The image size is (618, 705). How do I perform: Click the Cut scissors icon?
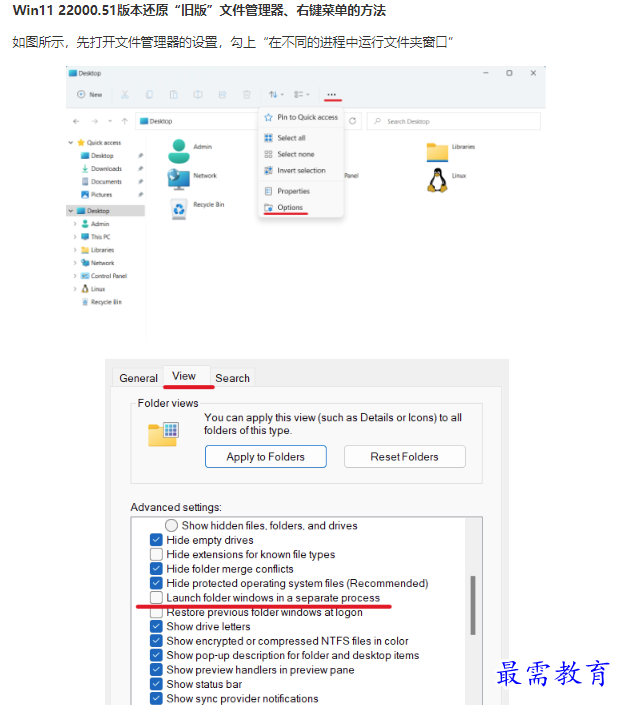(x=124, y=94)
